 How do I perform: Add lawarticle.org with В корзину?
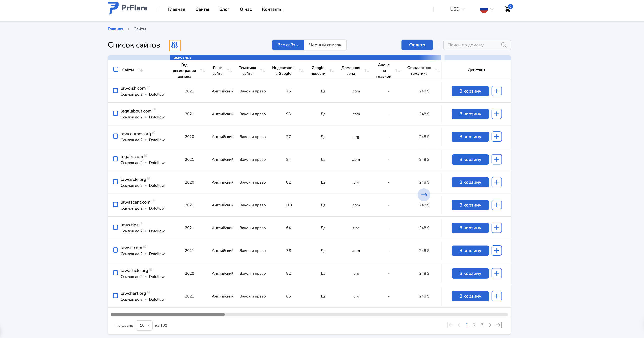pos(470,273)
